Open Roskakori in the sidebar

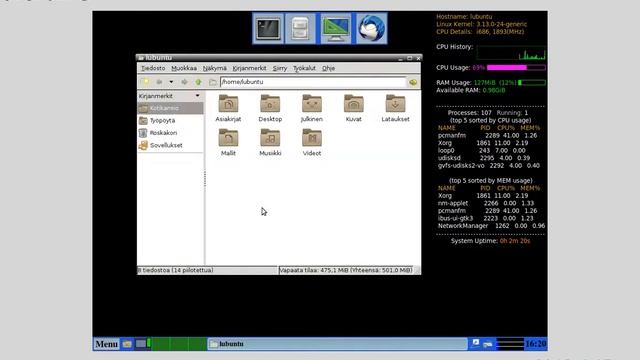[x=170, y=133]
